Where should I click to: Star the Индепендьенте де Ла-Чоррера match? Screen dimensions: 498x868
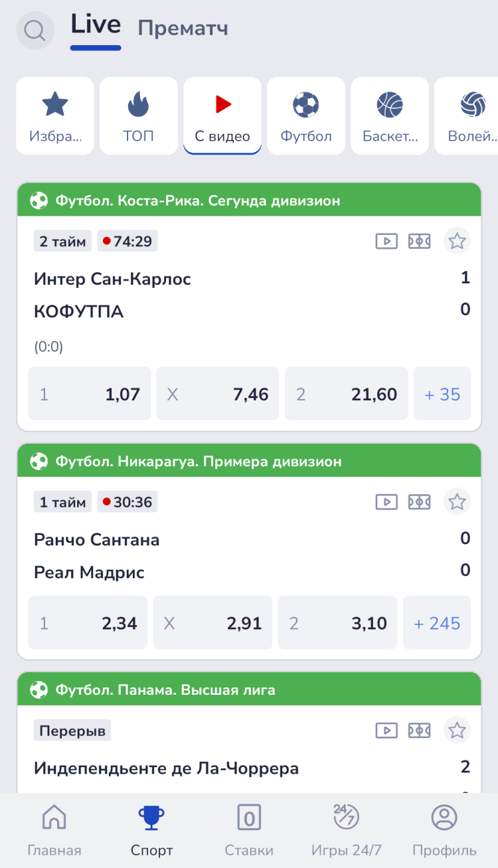(457, 731)
